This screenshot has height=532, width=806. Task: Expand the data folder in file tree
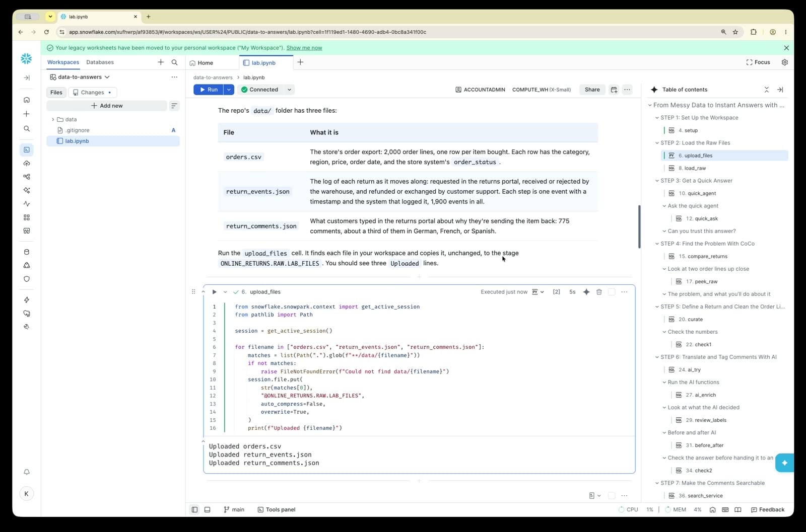(53, 120)
